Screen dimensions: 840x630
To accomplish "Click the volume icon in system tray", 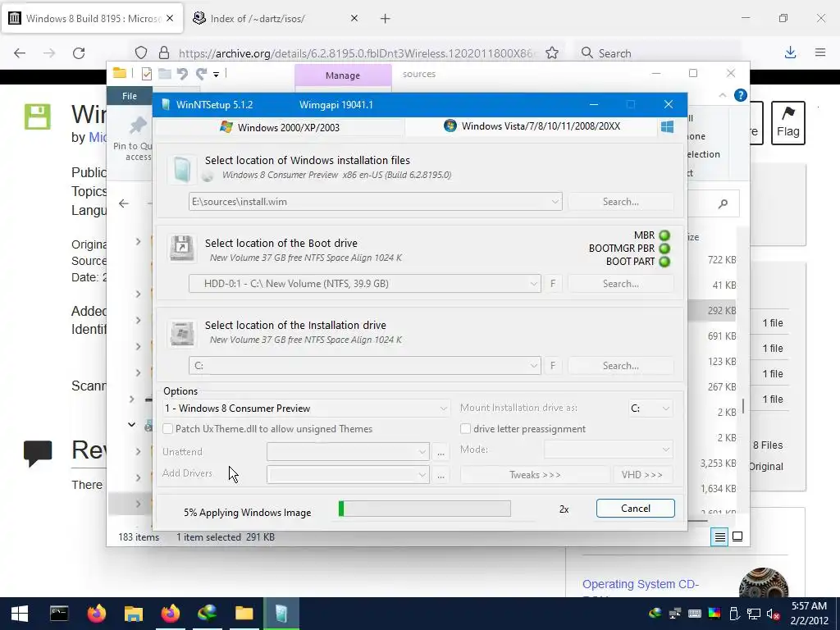I will (x=773, y=614).
